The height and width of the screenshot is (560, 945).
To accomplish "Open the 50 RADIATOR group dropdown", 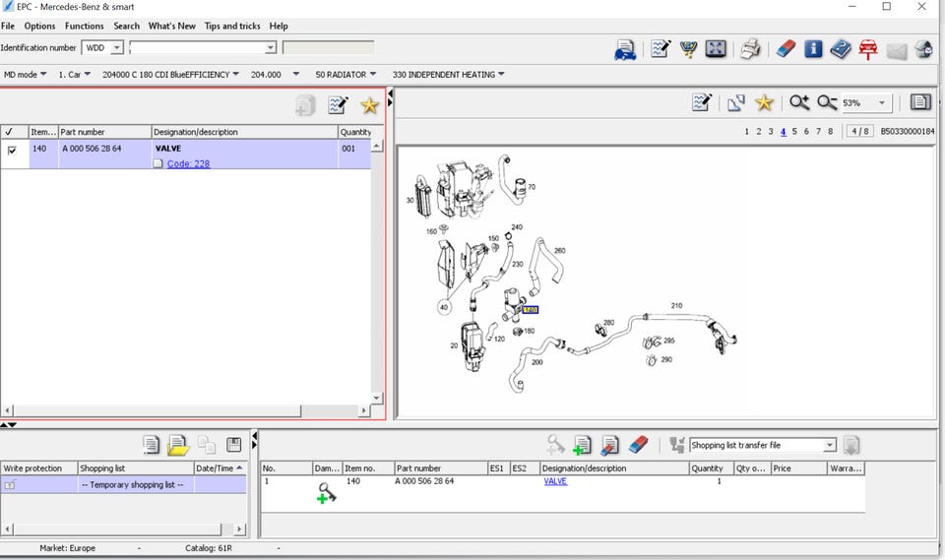I will (346, 74).
